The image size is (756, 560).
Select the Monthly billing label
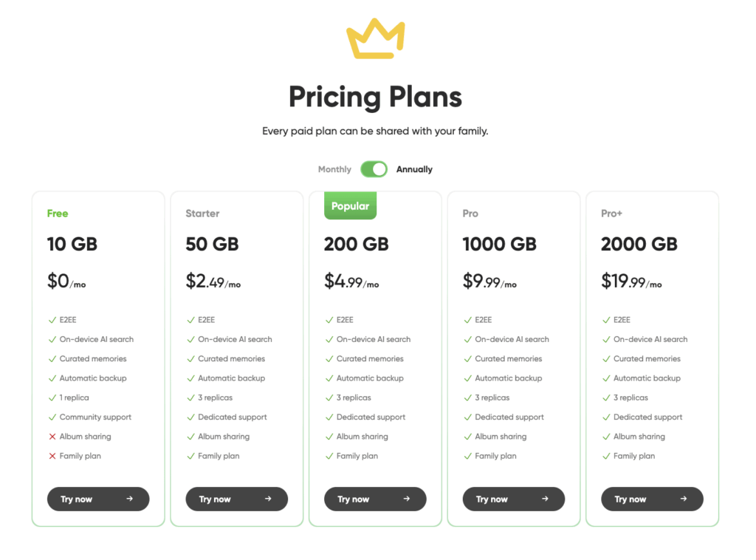pos(334,169)
